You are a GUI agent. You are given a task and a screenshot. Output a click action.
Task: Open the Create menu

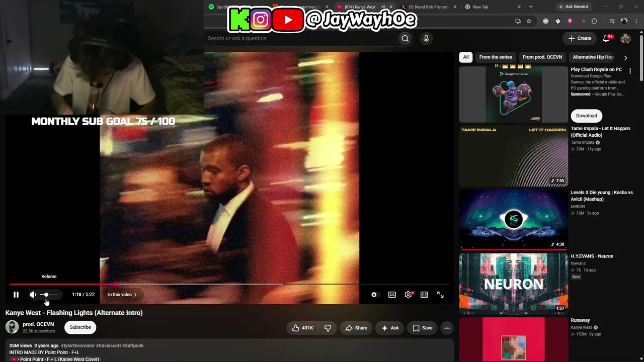580,38
